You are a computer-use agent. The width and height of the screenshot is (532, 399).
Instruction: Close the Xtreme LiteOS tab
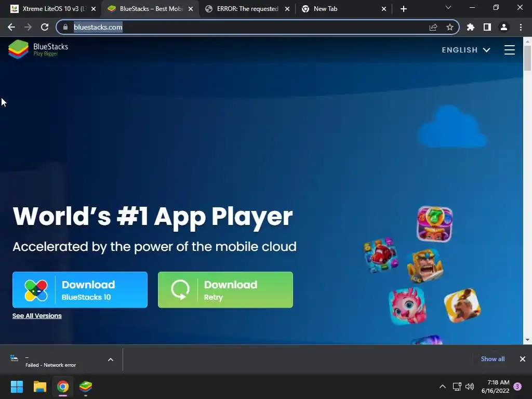tap(94, 9)
